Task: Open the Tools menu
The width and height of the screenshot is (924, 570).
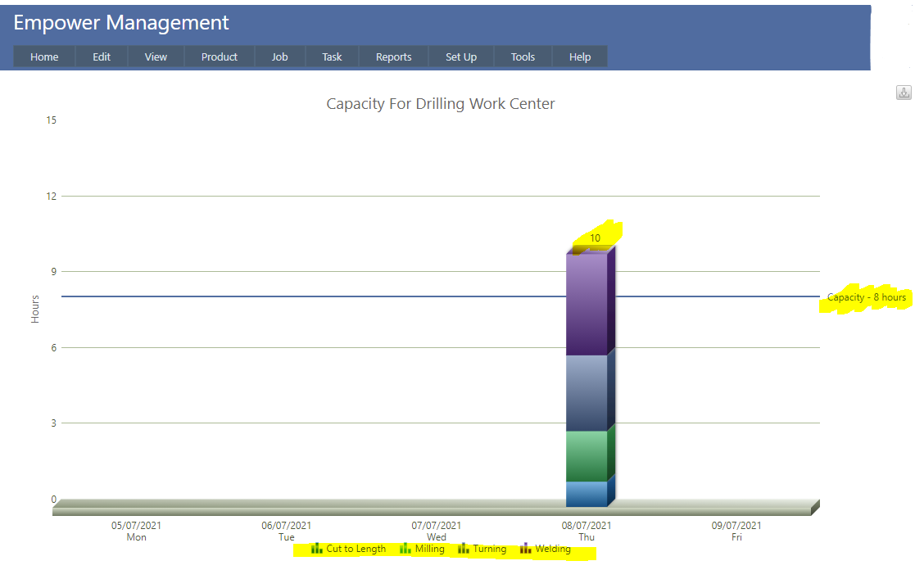Action: 523,57
